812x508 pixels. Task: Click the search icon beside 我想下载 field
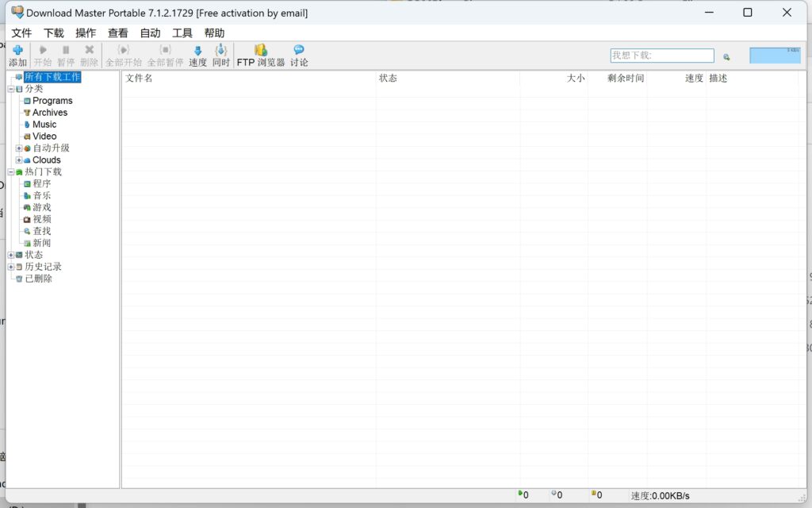click(726, 57)
